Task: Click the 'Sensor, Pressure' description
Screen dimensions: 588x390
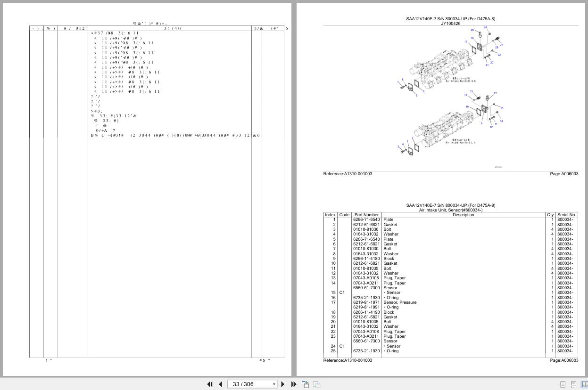Action: tap(400, 302)
